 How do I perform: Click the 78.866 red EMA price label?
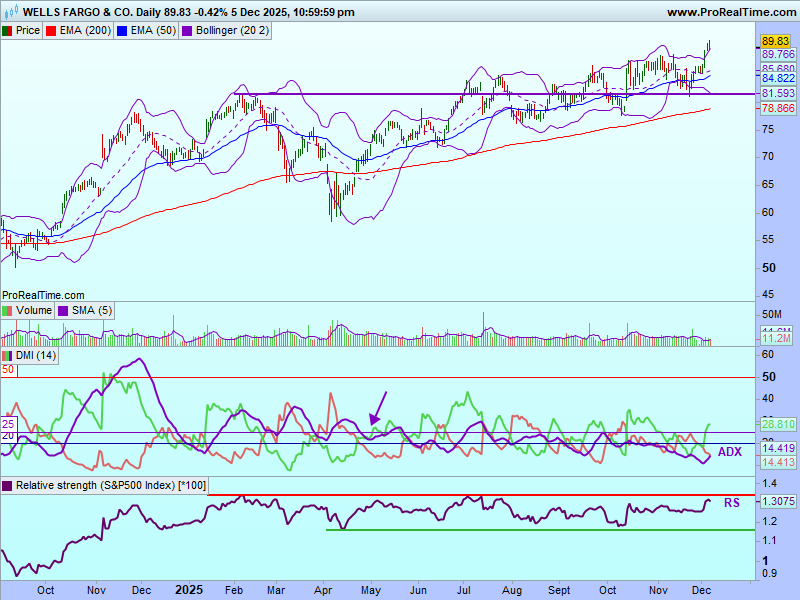click(778, 108)
